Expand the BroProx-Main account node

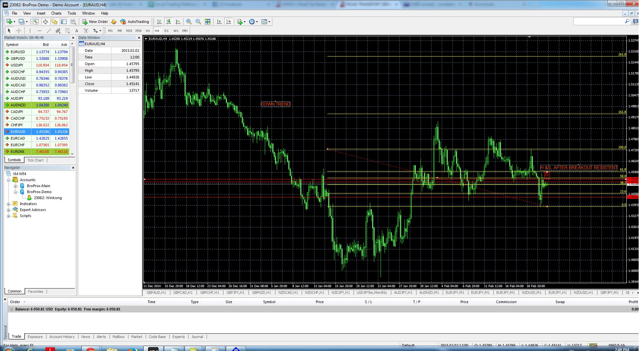[x=15, y=186]
